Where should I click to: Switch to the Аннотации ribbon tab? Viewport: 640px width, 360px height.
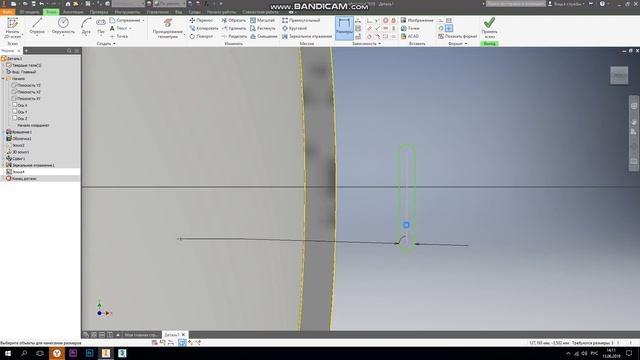point(73,12)
